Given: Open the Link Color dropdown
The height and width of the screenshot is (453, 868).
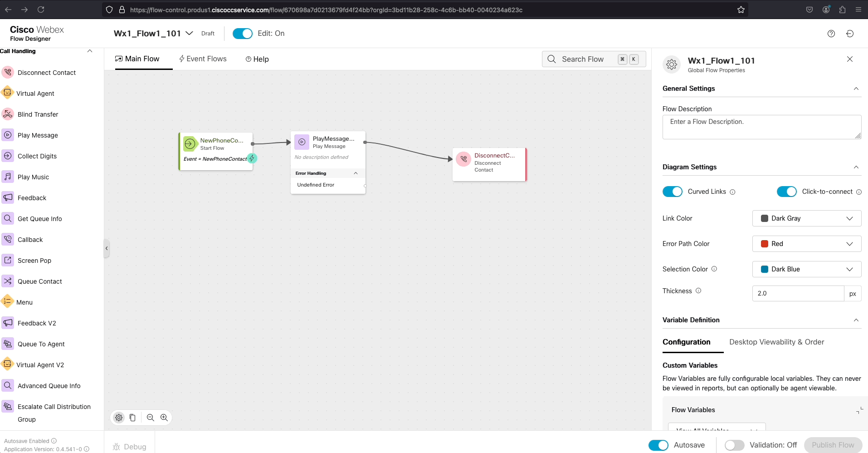Looking at the screenshot, I should coord(806,218).
